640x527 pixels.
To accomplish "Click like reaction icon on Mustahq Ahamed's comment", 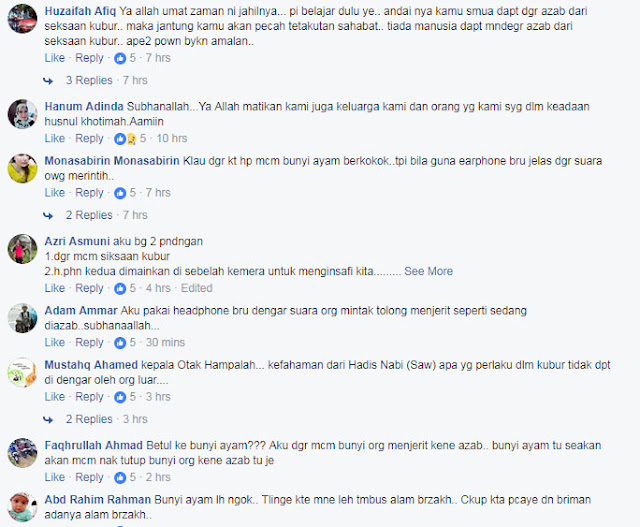I will coord(120,397).
